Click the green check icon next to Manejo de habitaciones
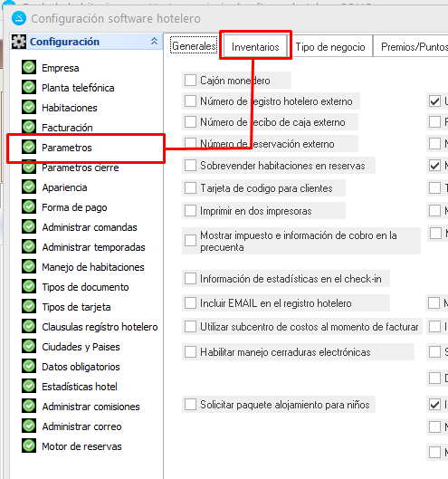 coord(29,266)
